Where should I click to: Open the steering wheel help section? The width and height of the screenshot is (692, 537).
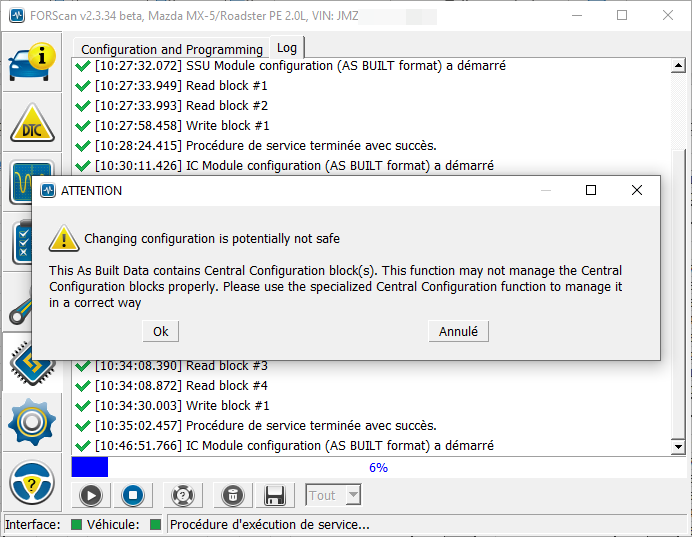[32, 482]
